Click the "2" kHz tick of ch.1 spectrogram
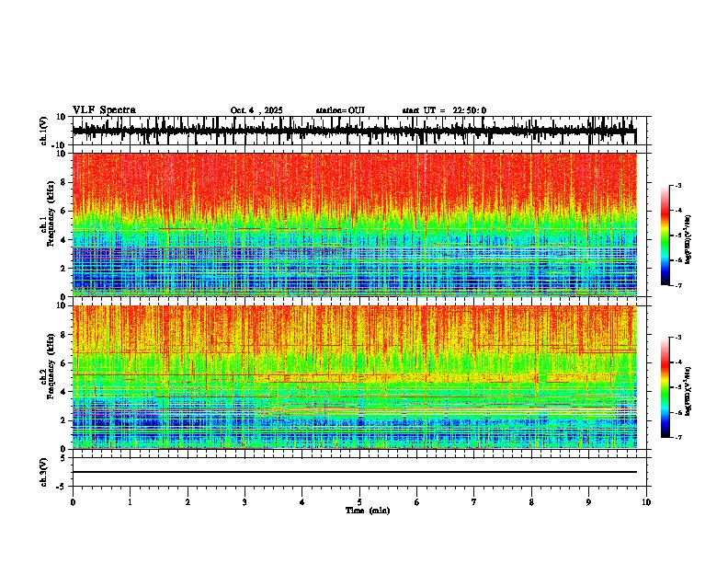 tap(64, 268)
